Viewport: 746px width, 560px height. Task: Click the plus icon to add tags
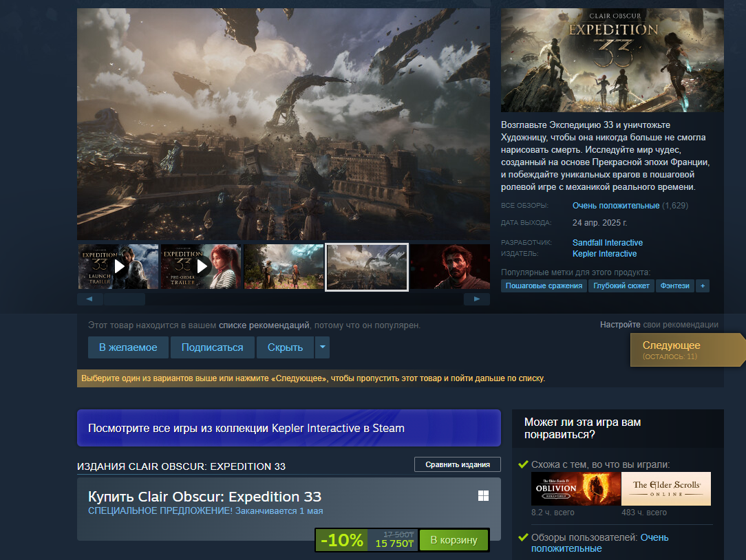click(703, 286)
